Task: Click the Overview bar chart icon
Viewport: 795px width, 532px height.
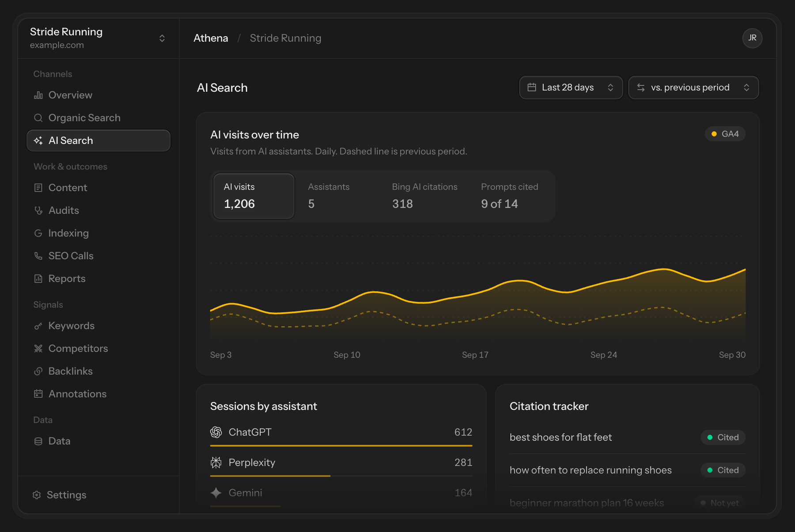Action: click(38, 95)
